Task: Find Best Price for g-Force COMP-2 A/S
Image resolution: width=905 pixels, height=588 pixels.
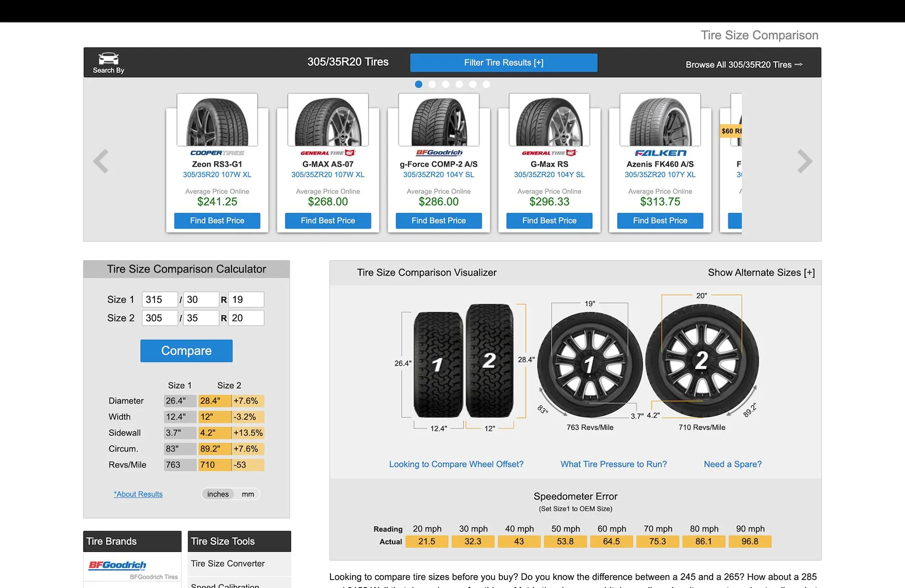Action: 439,220
